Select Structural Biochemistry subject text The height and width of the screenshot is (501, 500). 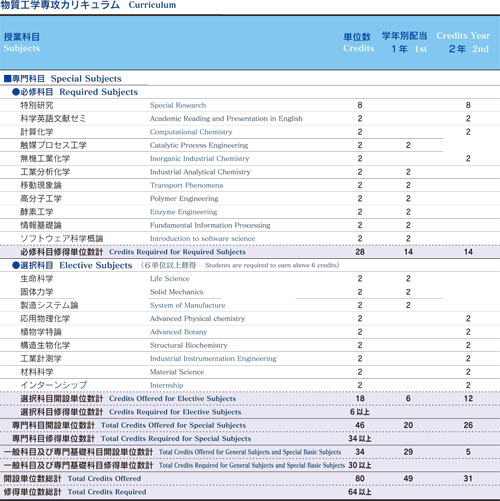pos(188,345)
